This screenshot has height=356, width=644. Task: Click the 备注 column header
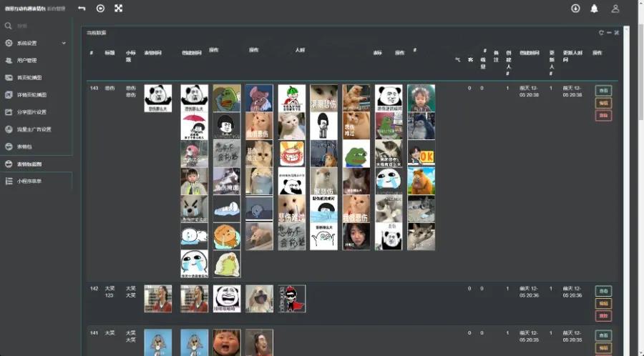pos(496,56)
